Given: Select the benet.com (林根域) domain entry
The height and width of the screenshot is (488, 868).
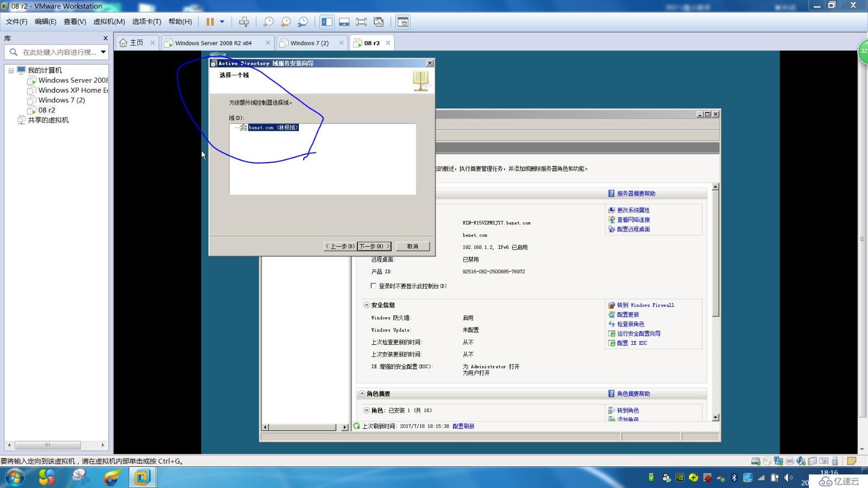Looking at the screenshot, I should coord(273,127).
